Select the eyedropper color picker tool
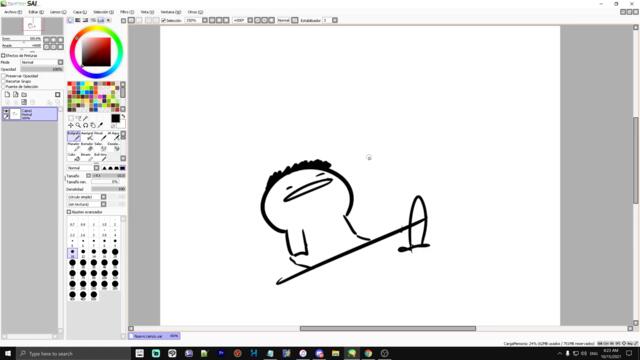Viewport: 640px width, 360px height. click(x=100, y=125)
